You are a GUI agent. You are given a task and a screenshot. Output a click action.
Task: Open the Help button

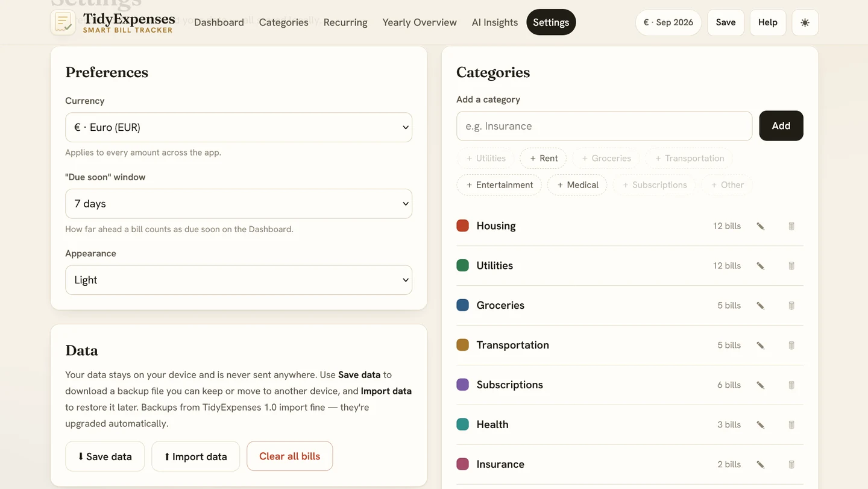click(768, 22)
